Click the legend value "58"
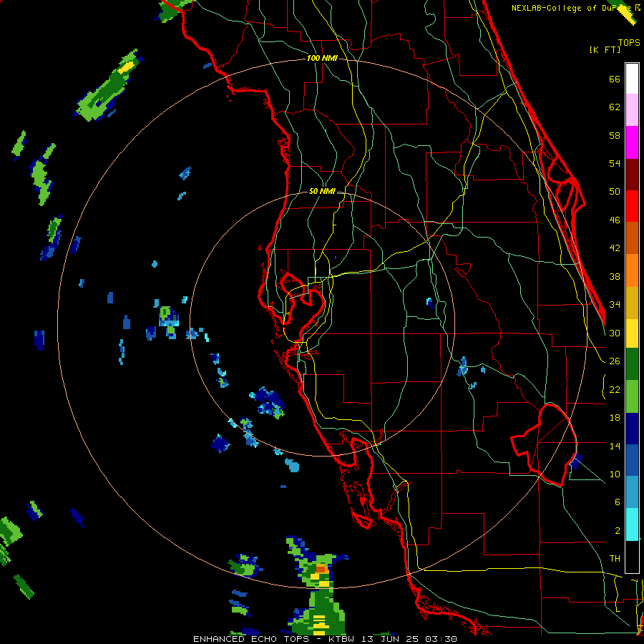The width and height of the screenshot is (644, 644). 615,135
